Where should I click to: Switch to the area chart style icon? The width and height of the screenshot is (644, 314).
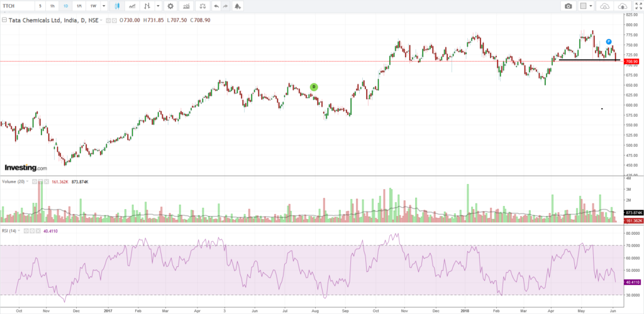click(132, 6)
